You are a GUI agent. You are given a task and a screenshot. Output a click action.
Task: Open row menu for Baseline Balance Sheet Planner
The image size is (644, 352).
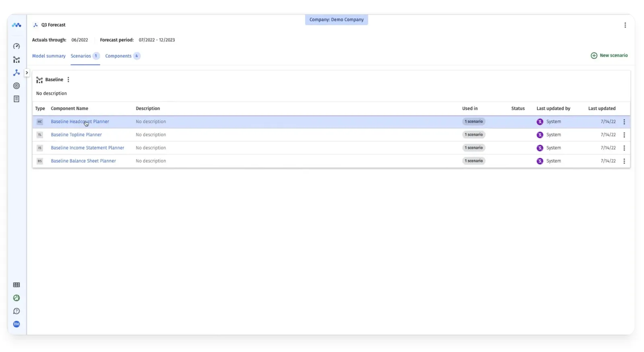click(x=624, y=161)
